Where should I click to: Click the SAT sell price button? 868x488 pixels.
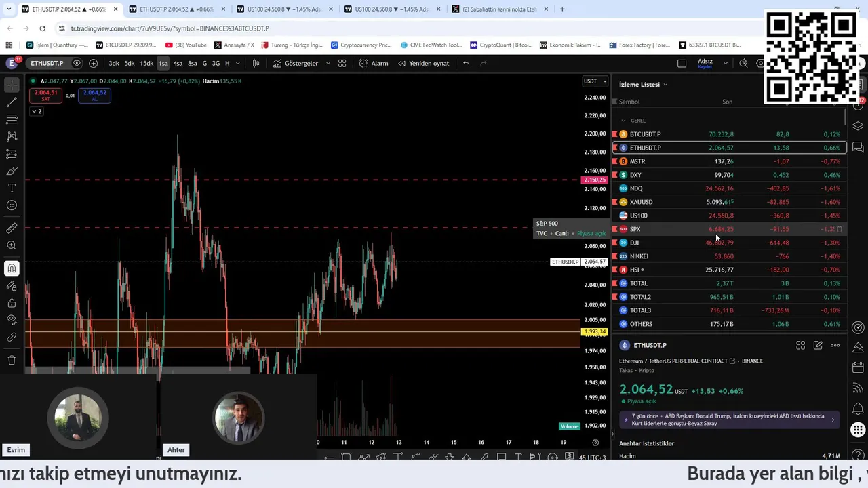point(45,96)
